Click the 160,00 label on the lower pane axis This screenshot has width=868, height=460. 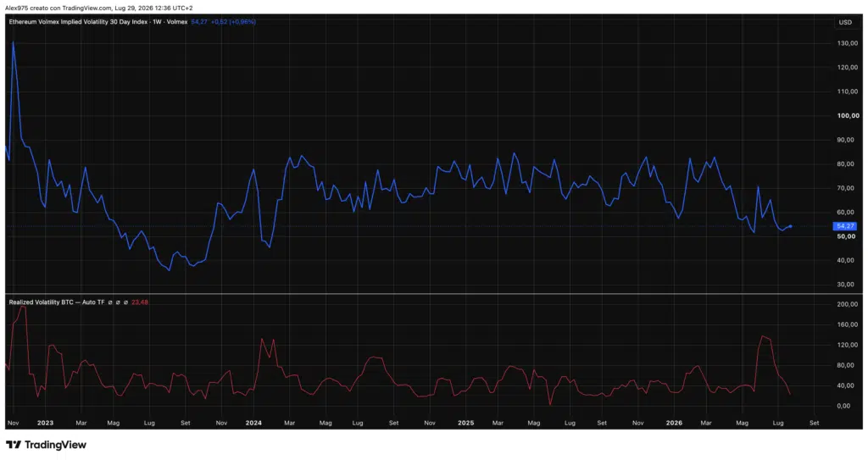(x=848, y=325)
